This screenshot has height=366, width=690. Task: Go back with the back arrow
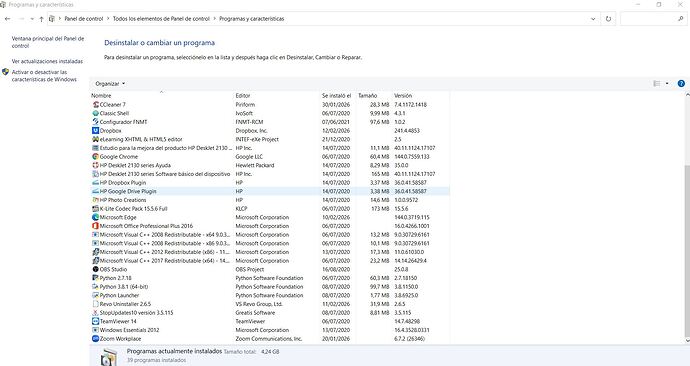(7, 19)
